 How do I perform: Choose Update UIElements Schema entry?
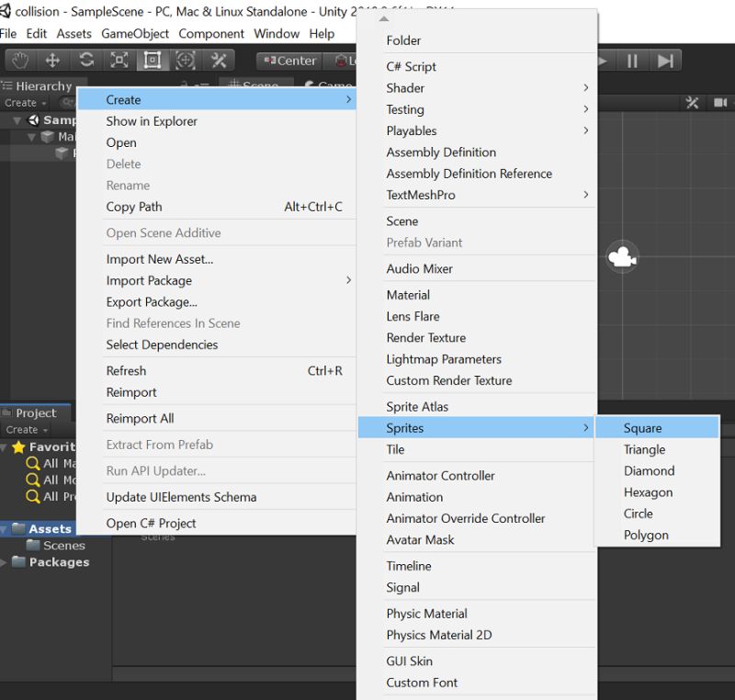(217, 497)
